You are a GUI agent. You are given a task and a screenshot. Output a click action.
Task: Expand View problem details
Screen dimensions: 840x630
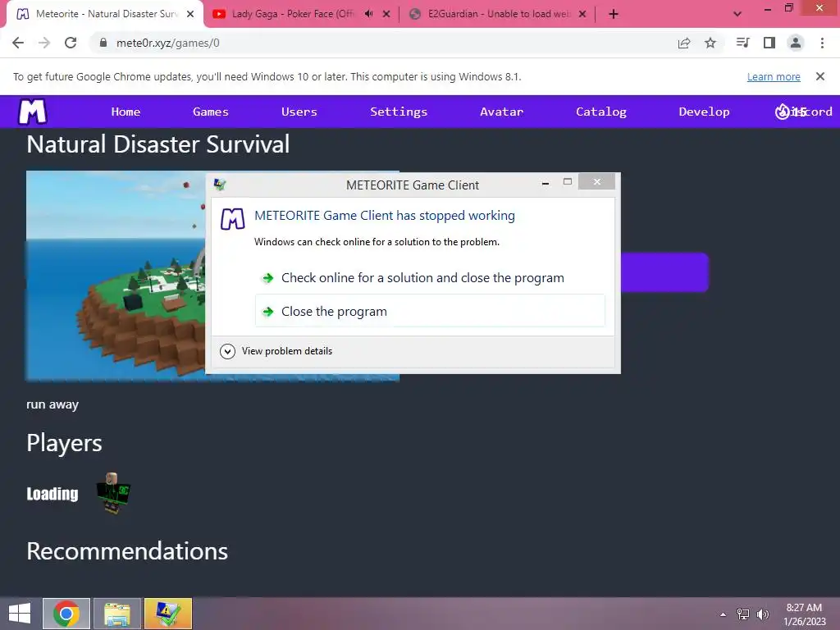click(276, 351)
